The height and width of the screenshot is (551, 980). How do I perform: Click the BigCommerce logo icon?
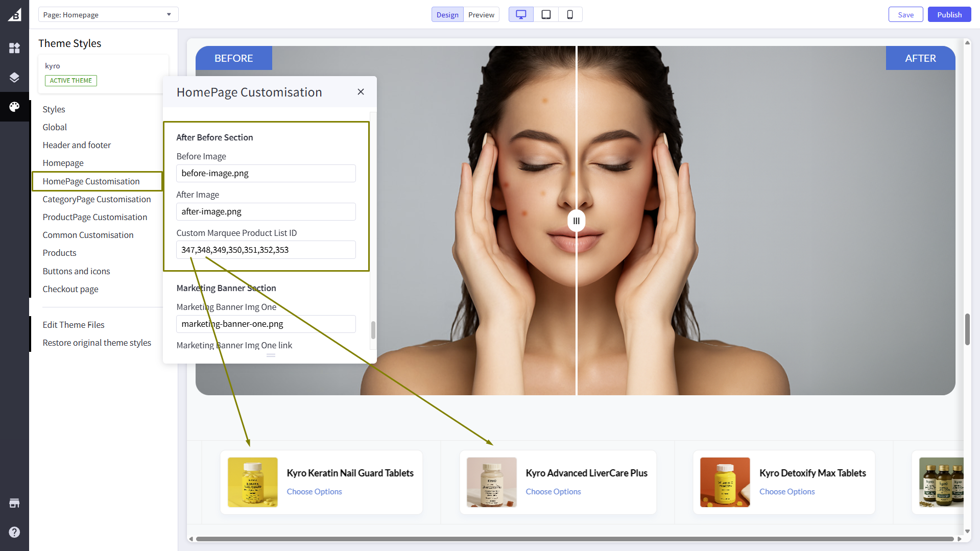[14, 15]
